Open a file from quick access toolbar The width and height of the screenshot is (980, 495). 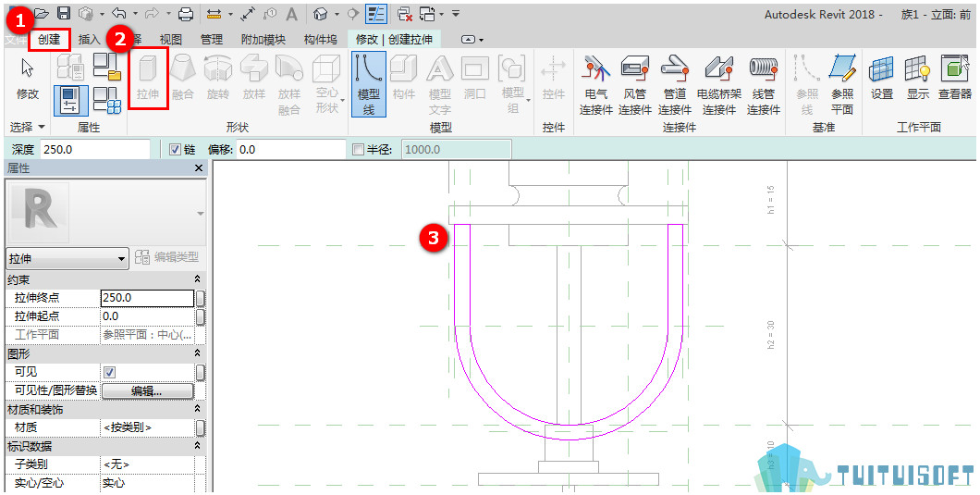(x=42, y=13)
